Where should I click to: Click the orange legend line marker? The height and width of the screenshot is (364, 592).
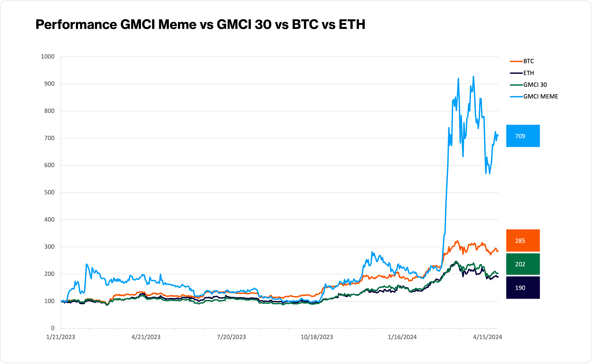tap(516, 62)
